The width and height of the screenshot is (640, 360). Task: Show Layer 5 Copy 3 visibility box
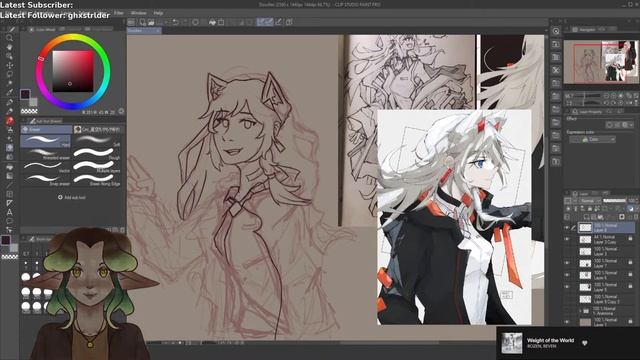(x=567, y=299)
